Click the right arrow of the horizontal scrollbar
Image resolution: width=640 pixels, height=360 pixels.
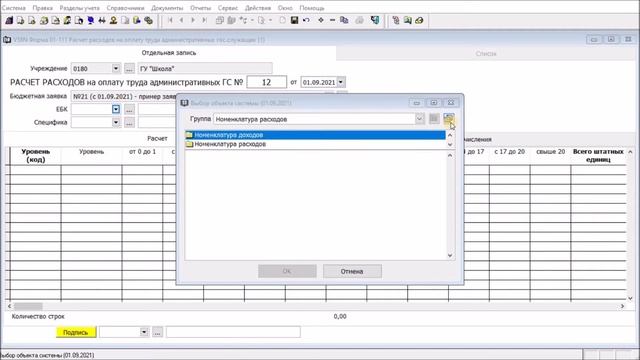coord(622,306)
